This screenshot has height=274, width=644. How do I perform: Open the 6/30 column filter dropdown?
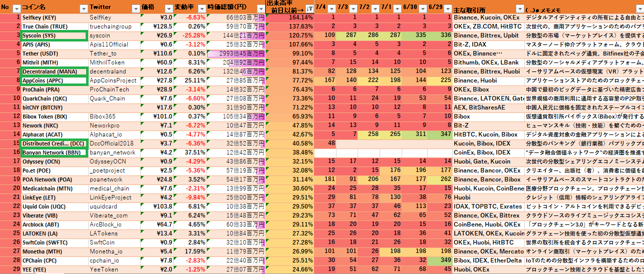click(x=422, y=8)
